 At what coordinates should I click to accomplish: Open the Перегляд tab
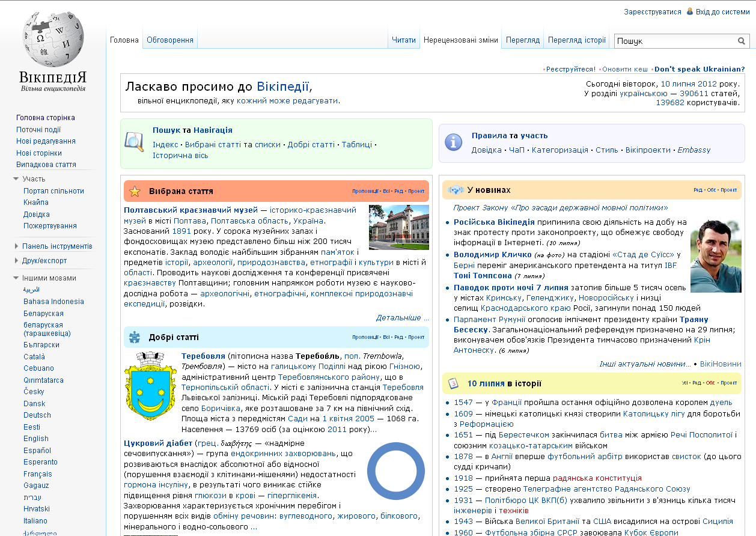pyautogui.click(x=523, y=40)
